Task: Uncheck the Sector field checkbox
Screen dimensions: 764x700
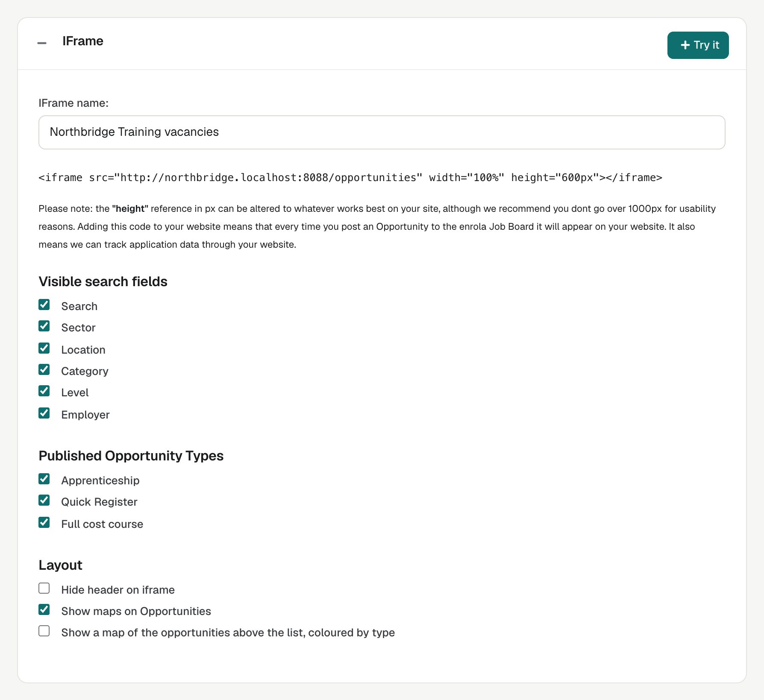Action: coord(44,326)
